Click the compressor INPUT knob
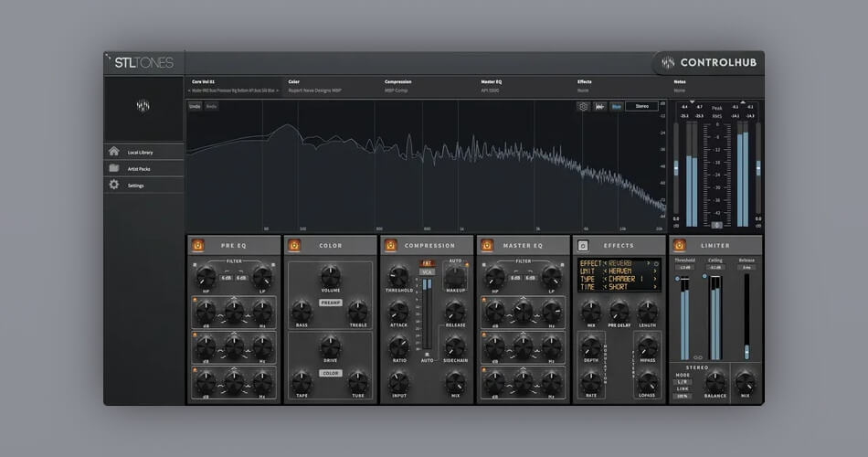 pyautogui.click(x=398, y=382)
